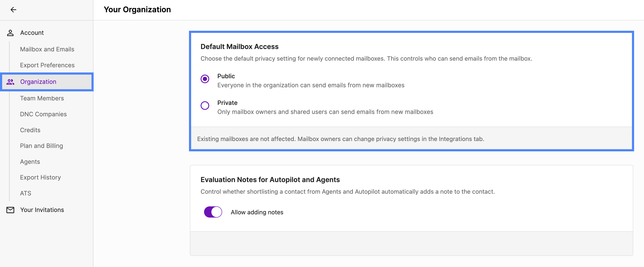Select the Public mailbox access radio
Screen dimensions: 644x267
tap(205, 79)
